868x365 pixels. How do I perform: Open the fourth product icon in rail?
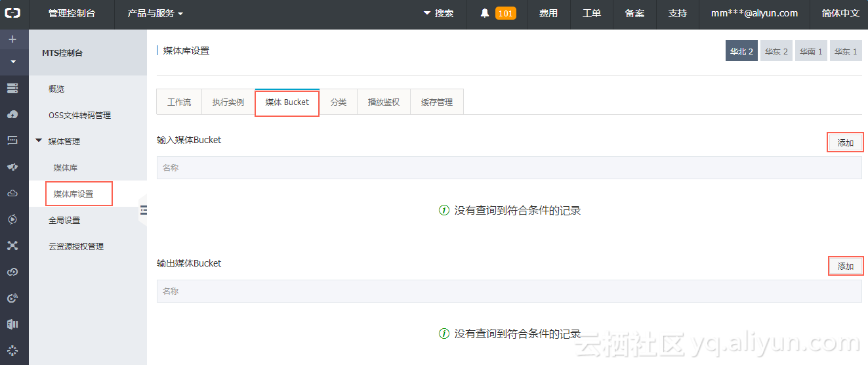(12, 167)
